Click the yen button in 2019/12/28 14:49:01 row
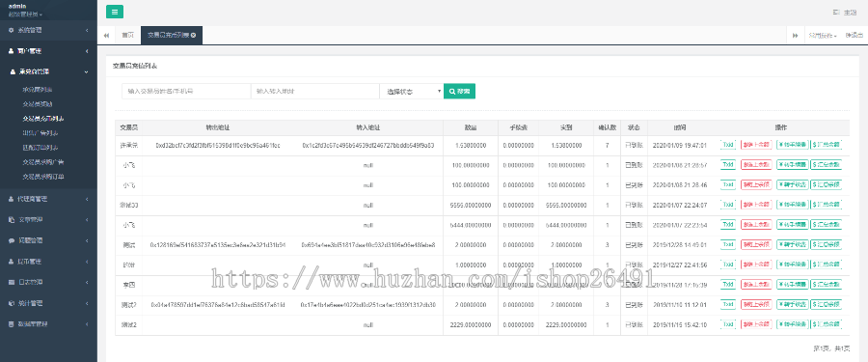The image size is (868, 362). point(792,244)
